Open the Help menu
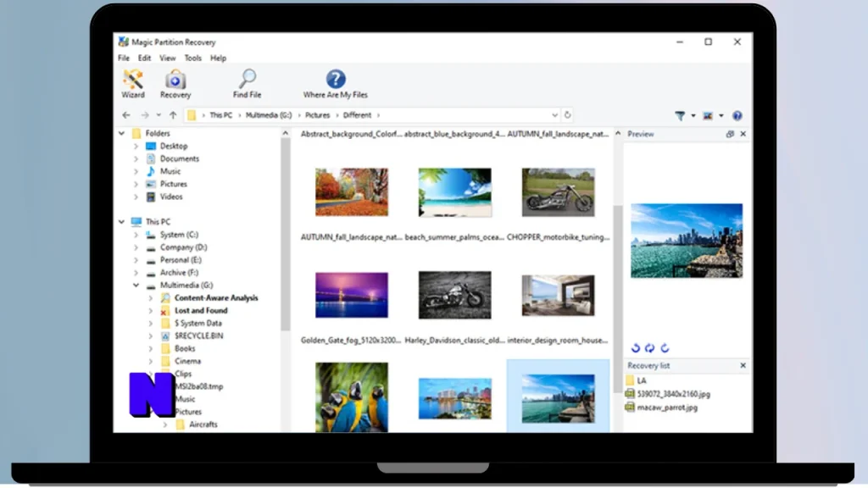This screenshot has height=488, width=868. tap(218, 58)
